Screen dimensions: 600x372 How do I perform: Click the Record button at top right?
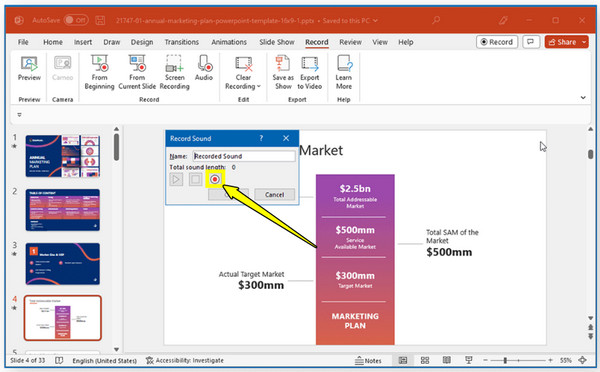coord(497,42)
